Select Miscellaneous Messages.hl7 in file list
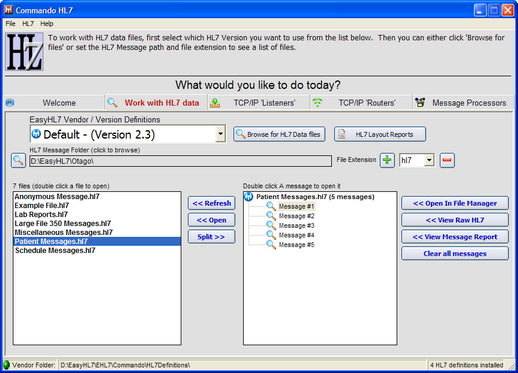Screen dimensions: 518x373 (x=97, y=232)
